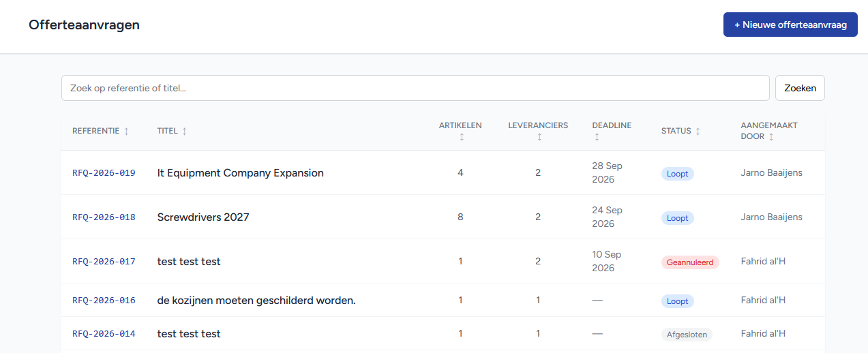Select It Equipment Company Expansion row title
The width and height of the screenshot is (868, 353).
[240, 173]
